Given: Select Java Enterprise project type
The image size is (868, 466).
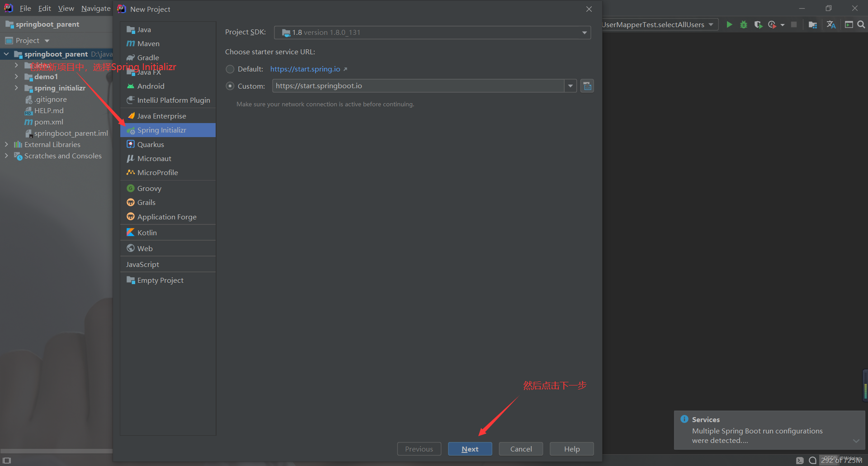Looking at the screenshot, I should coord(168,116).
